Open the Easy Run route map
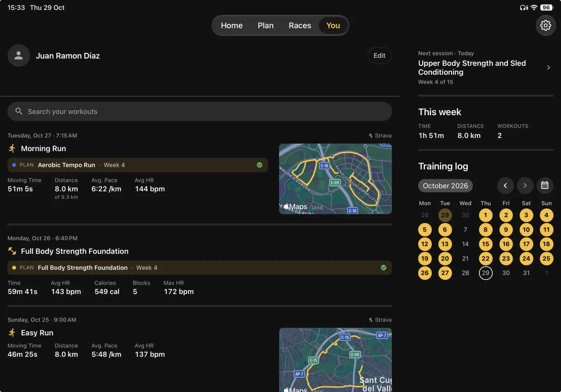The height and width of the screenshot is (392, 561). pos(335,360)
